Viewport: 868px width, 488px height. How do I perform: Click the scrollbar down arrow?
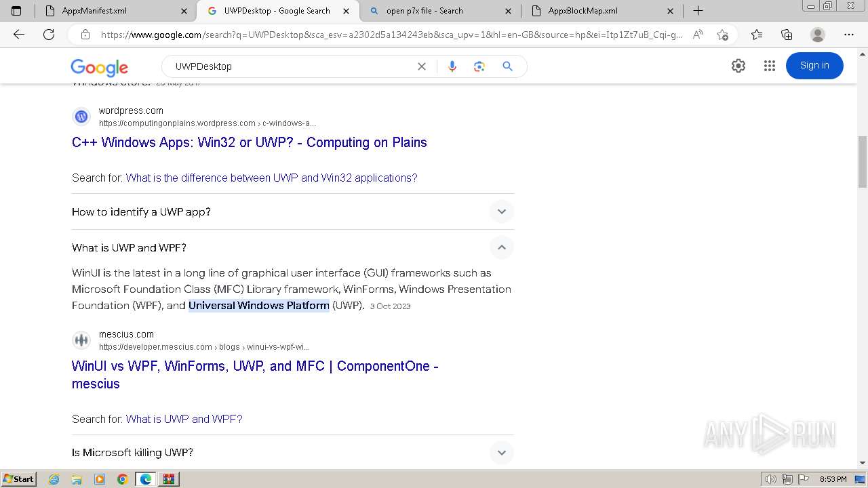tap(863, 463)
